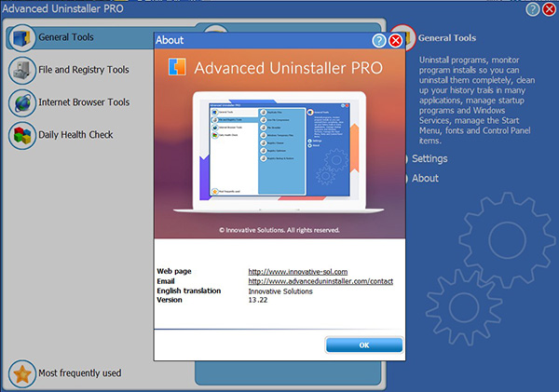Select File and Registry Tools entry
Viewport: 559px width, 392px height.
[x=84, y=70]
